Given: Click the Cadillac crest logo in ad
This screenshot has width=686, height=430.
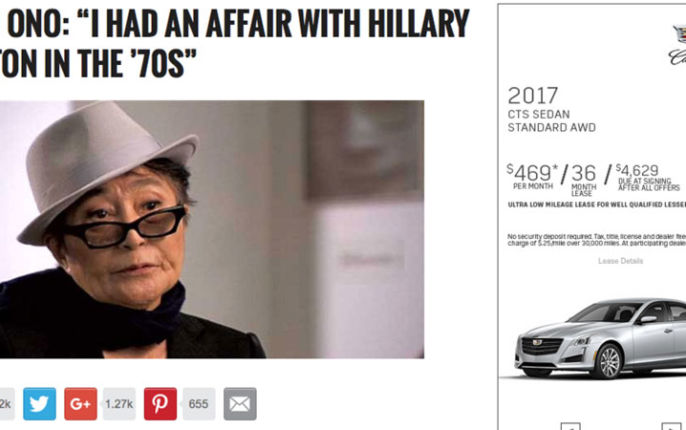Looking at the screenshot, I should coord(679,35).
